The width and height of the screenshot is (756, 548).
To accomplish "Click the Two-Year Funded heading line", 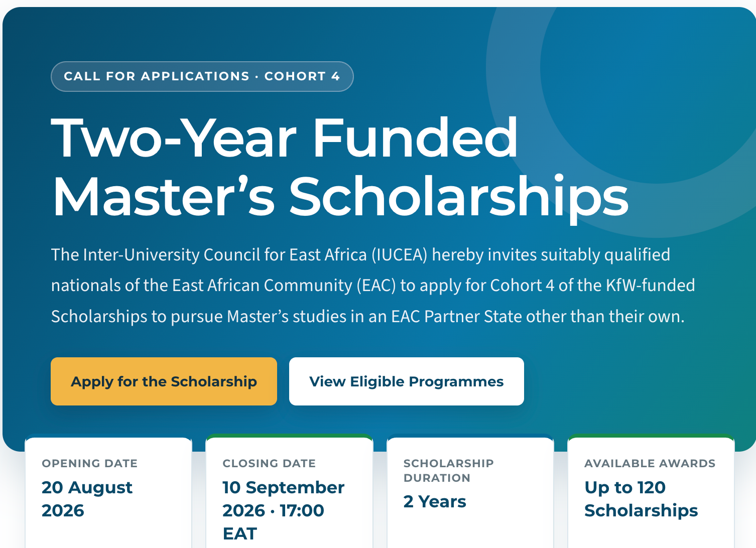I will point(285,138).
